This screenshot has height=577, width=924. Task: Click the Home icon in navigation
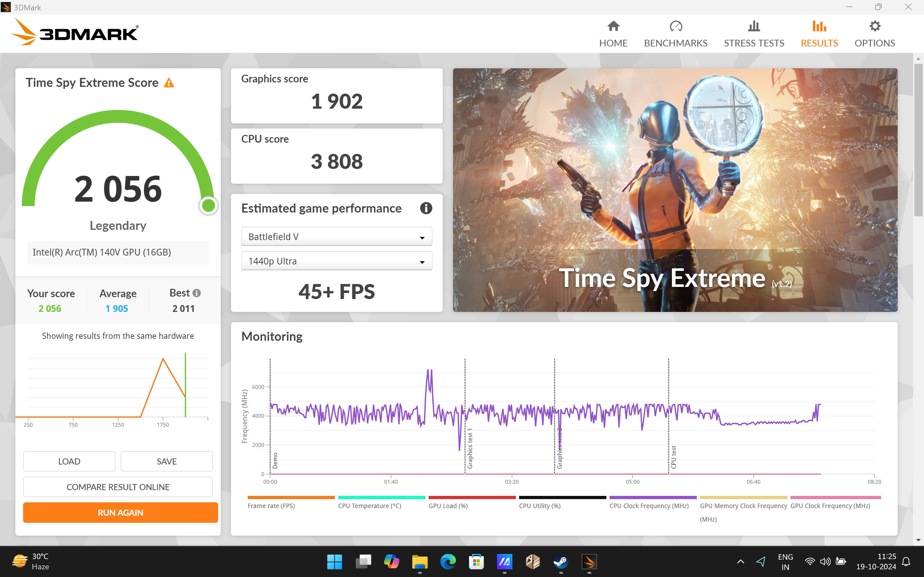[x=613, y=26]
